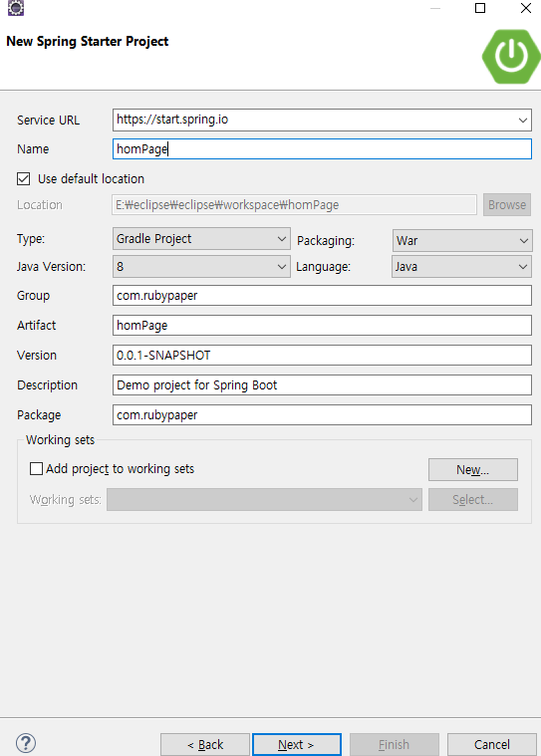Click the Description text field

point(322,385)
